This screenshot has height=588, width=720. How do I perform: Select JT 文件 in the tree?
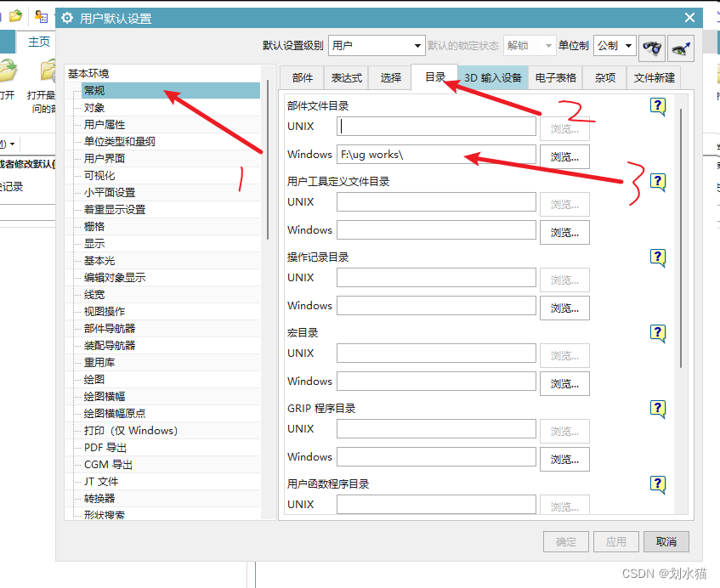pyautogui.click(x=101, y=482)
